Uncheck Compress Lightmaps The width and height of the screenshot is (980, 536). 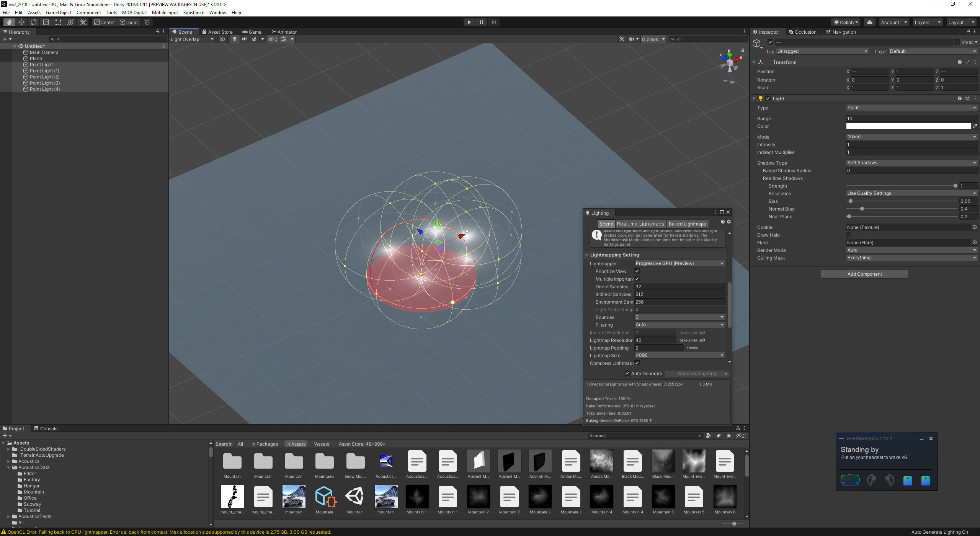coord(637,363)
